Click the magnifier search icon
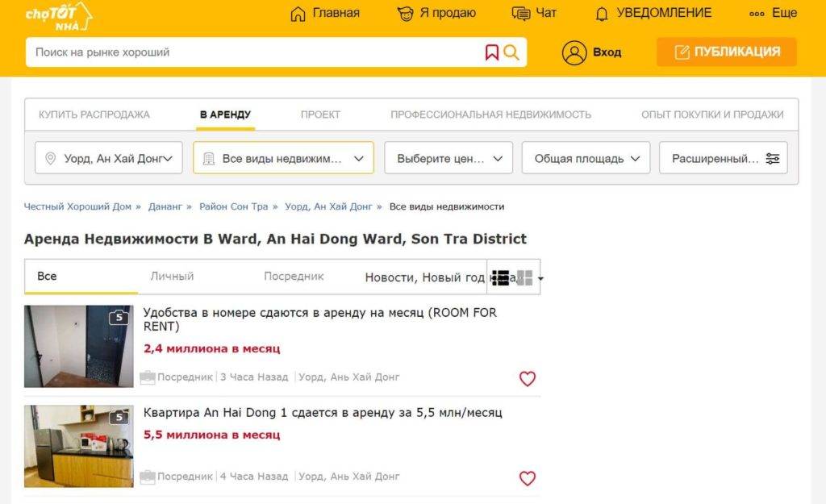 coord(511,52)
